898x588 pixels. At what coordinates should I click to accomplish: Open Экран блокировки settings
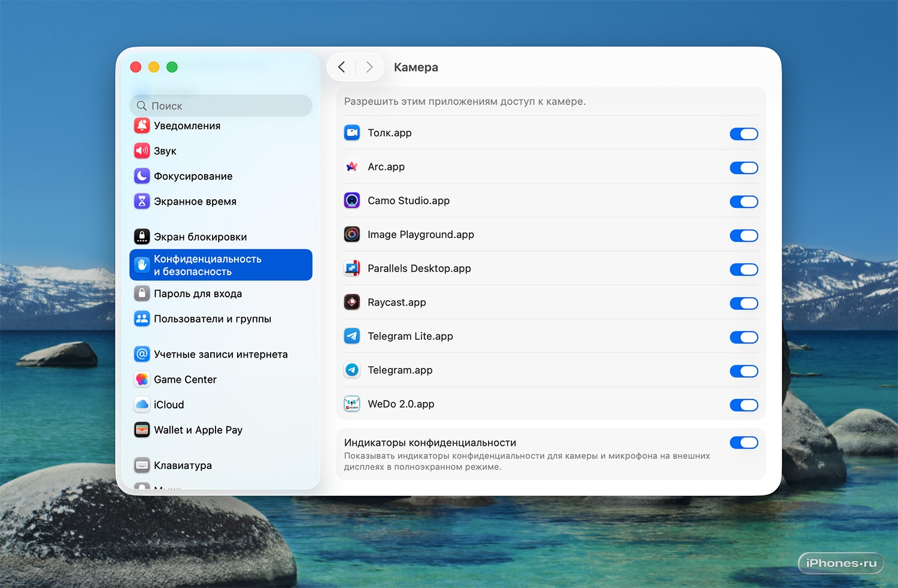[221, 237]
